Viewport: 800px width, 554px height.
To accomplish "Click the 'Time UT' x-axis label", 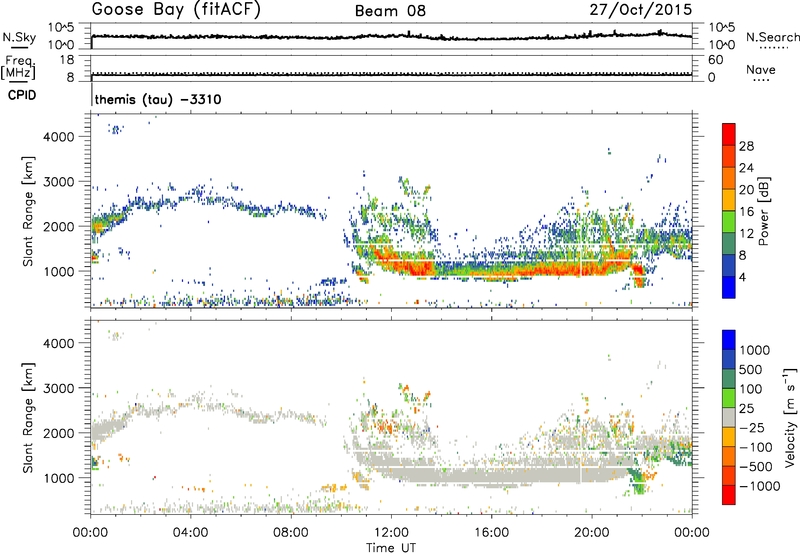I will 391,548.
